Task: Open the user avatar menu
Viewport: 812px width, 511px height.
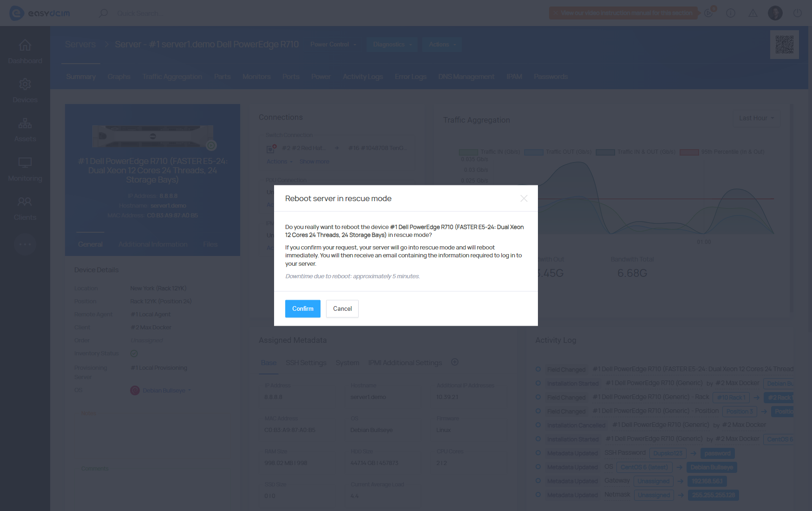Action: point(775,13)
